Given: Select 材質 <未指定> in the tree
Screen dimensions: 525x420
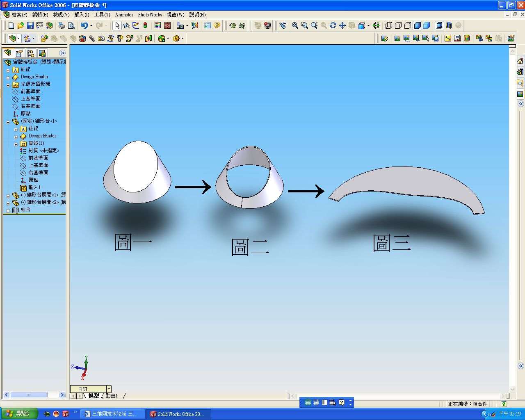Looking at the screenshot, I should tap(40, 151).
